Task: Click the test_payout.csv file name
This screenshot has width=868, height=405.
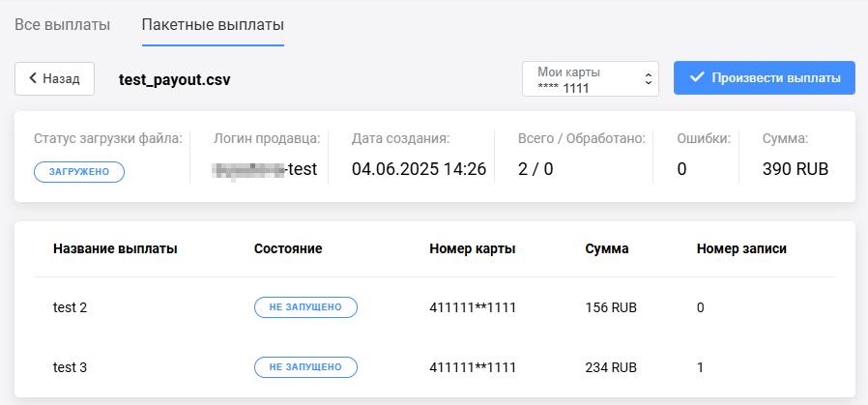Action: (x=174, y=78)
